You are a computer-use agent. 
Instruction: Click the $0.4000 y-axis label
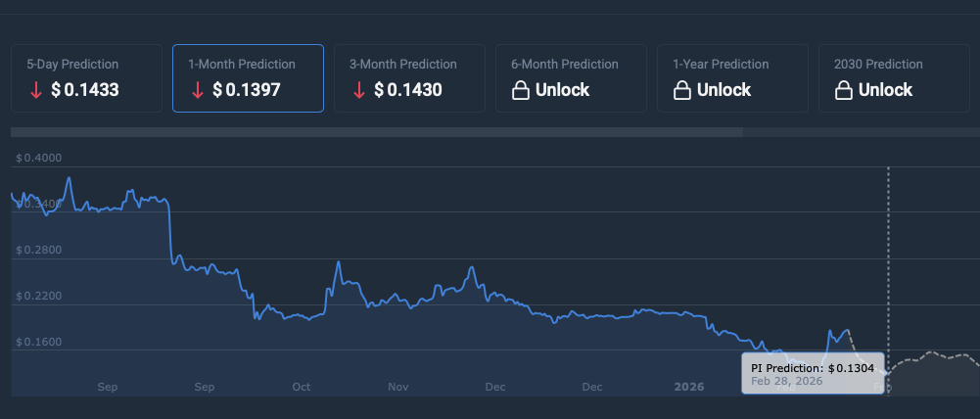(x=39, y=158)
